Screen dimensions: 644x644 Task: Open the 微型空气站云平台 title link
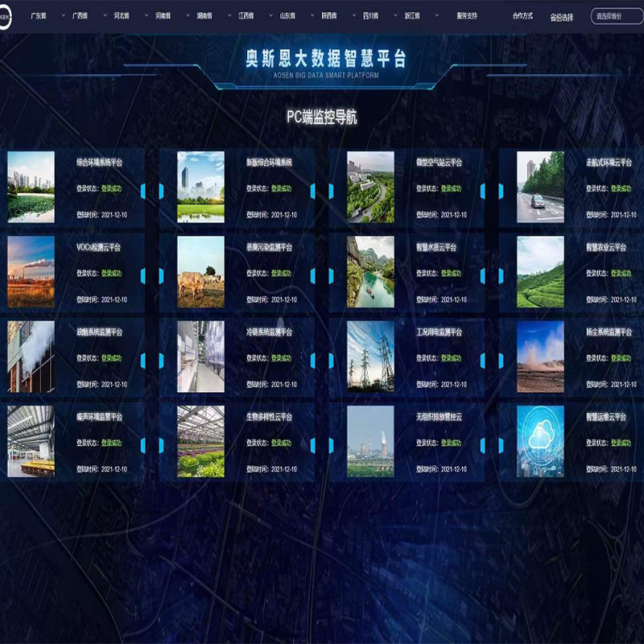tap(439, 163)
